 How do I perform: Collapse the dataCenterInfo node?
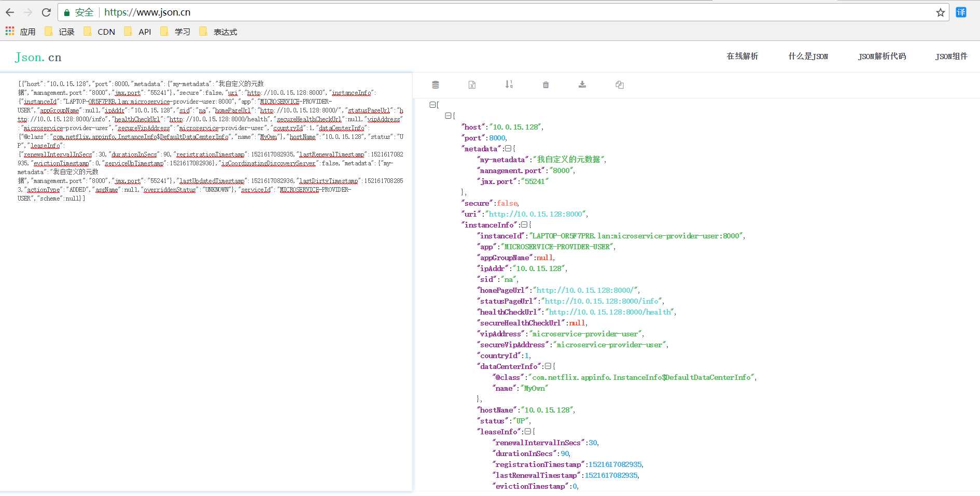click(548, 366)
